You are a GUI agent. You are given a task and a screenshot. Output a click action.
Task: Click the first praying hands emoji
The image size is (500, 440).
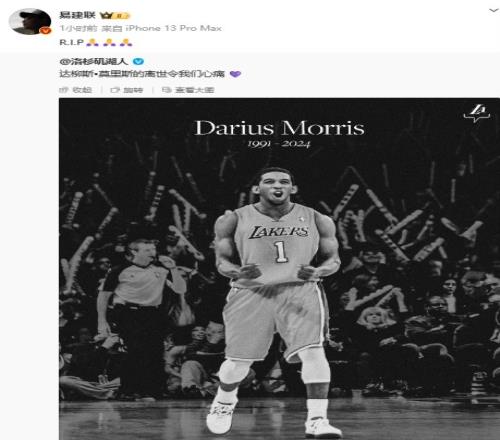(92, 42)
